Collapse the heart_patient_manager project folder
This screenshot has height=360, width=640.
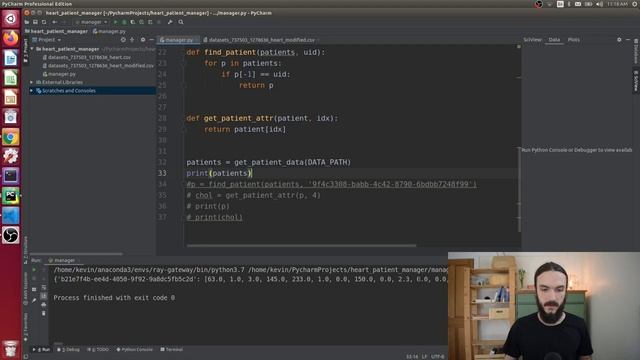click(32, 49)
